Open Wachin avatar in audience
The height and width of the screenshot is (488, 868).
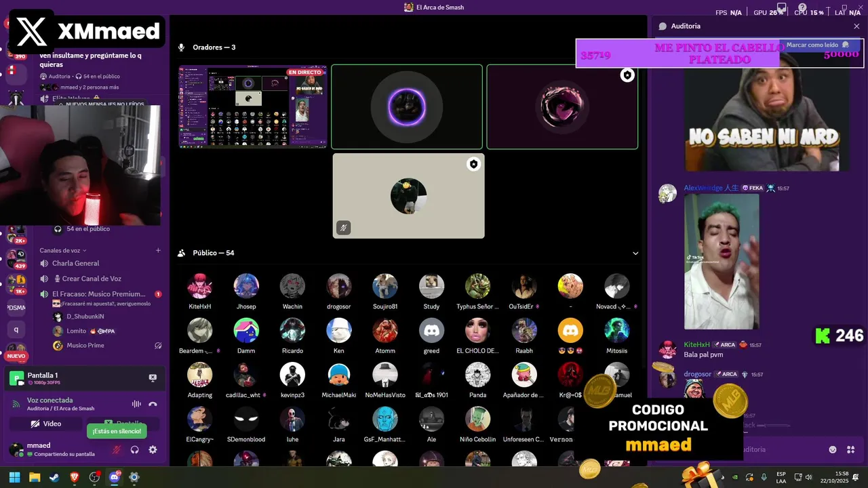[292, 286]
